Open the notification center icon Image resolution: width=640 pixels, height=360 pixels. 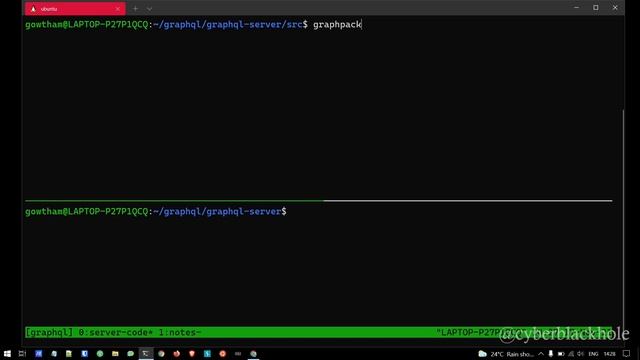627,354
